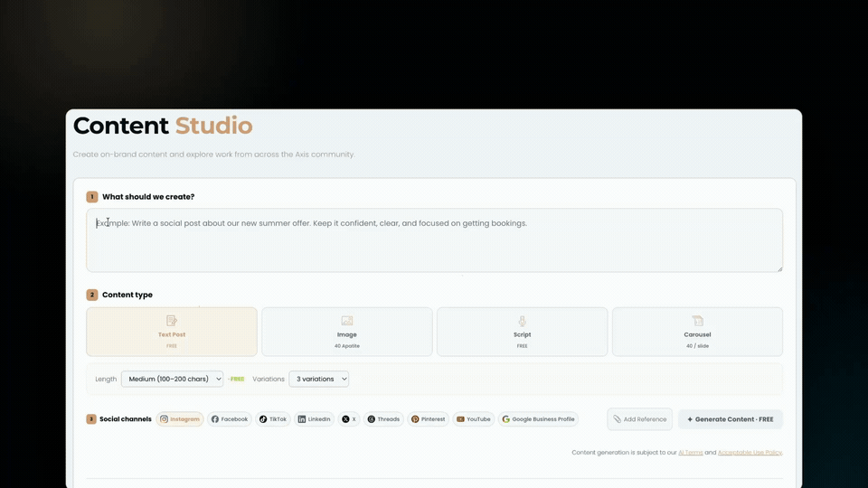Pick the Carousel content type
868x488 pixels.
coord(697,332)
